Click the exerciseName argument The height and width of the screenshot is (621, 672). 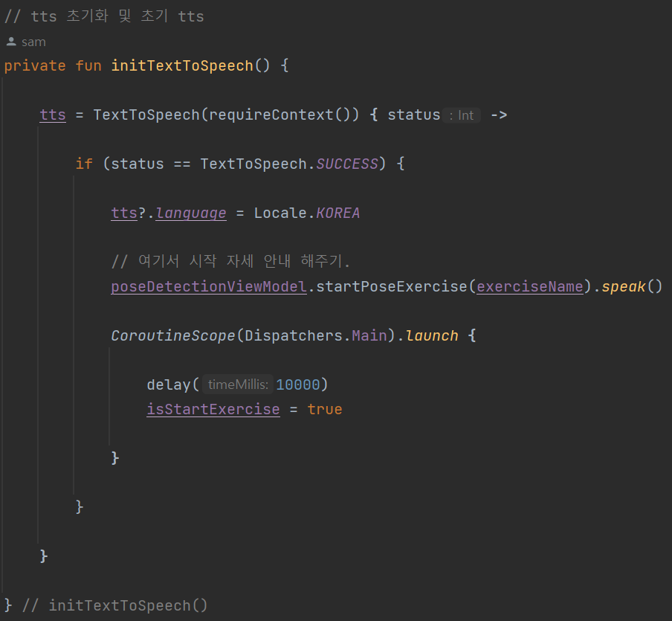[x=530, y=286]
